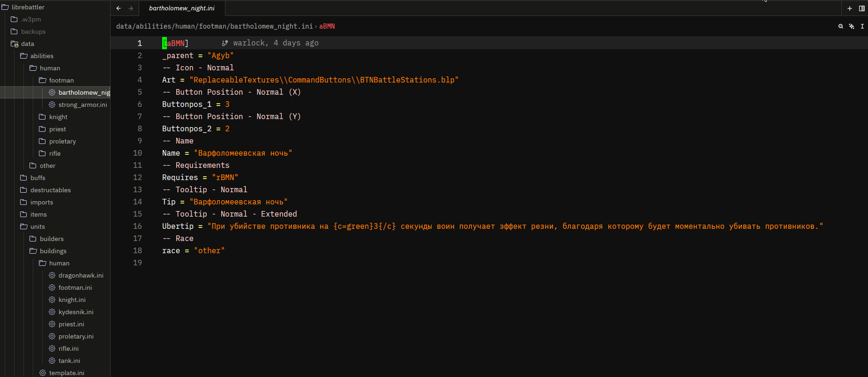Expand the proletary folder
This screenshot has width=868, height=377.
(x=62, y=141)
